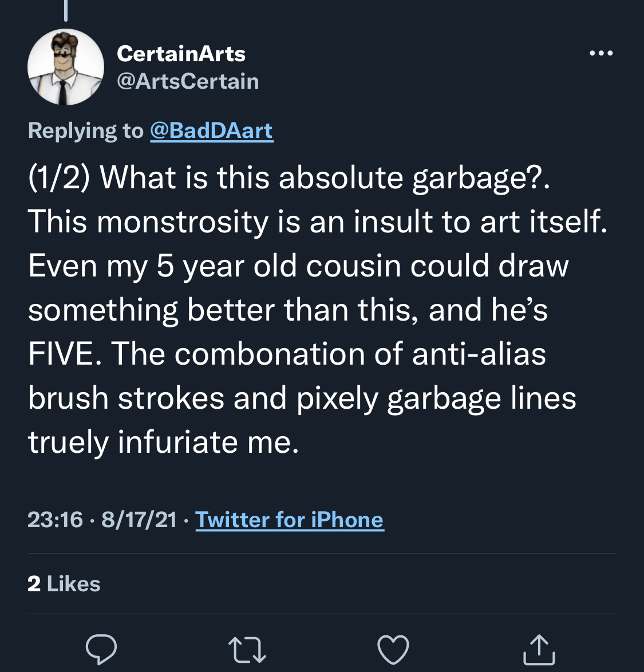Viewport: 644px width, 672px height.
Task: Open the three-dot more options menu
Action: (x=601, y=53)
